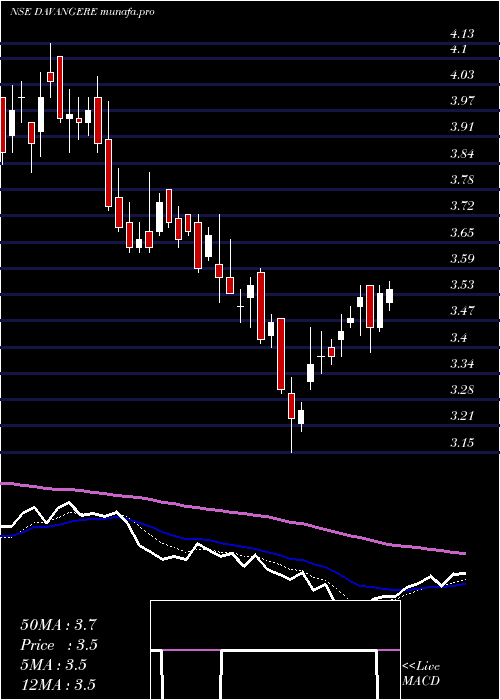
Task: Click the 5MA : 3.5 legend entry
Action: (53, 665)
